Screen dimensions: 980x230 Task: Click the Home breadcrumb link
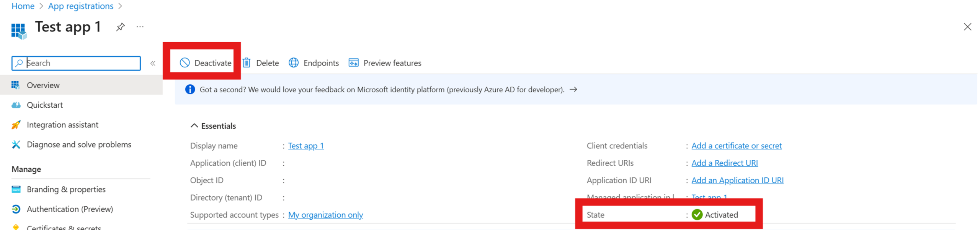(x=23, y=6)
